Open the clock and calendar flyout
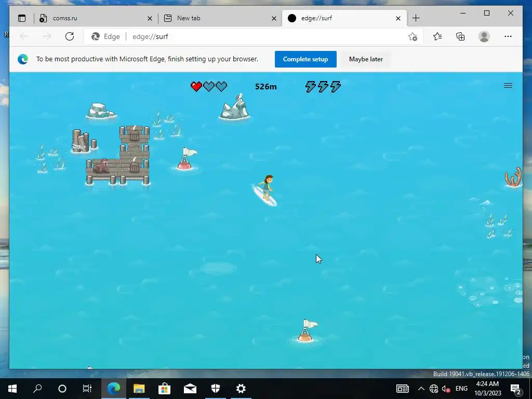Image resolution: width=532 pixels, height=399 pixels. 487,389
